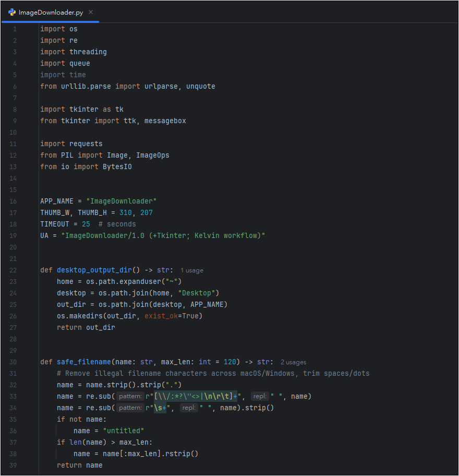
Task: Place cursor on desktop_output_dir function name
Action: coord(94,270)
